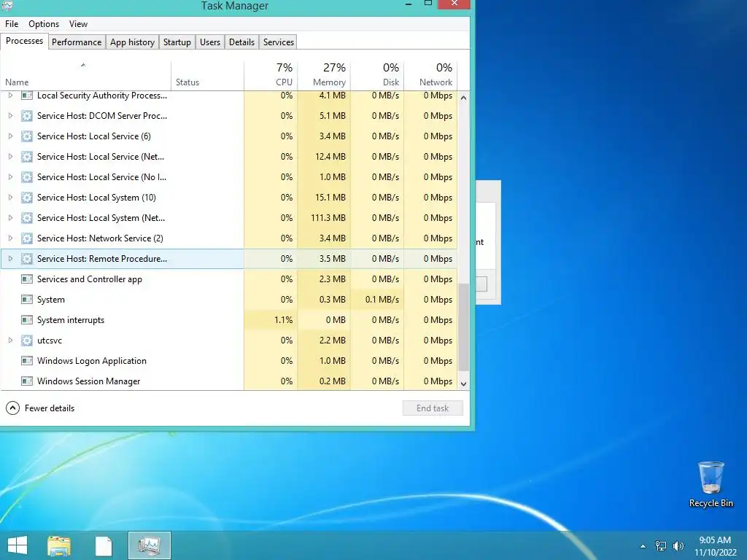
Task: Select the 0.1 MB/s disk cell for System
Action: coord(378,300)
